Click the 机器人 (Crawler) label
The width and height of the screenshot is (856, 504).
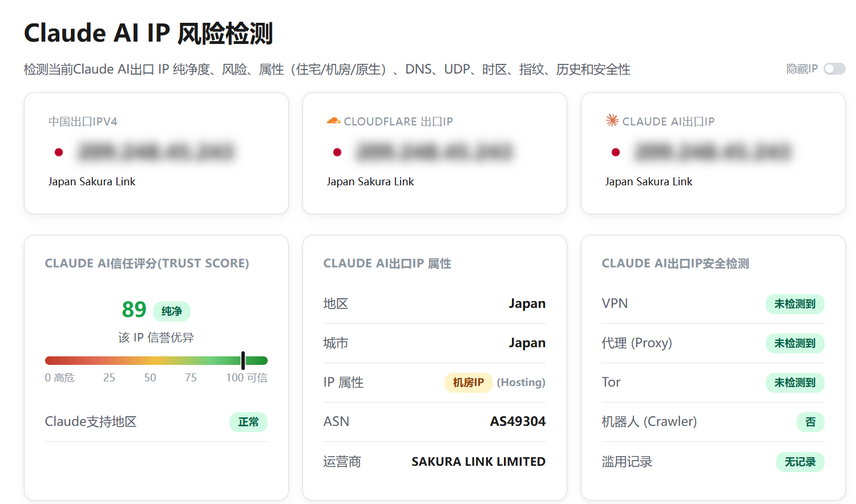click(x=649, y=422)
